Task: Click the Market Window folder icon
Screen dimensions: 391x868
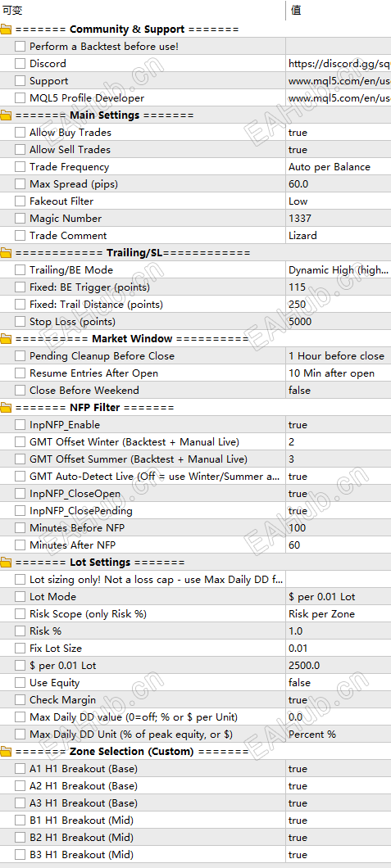Action: 6,339
